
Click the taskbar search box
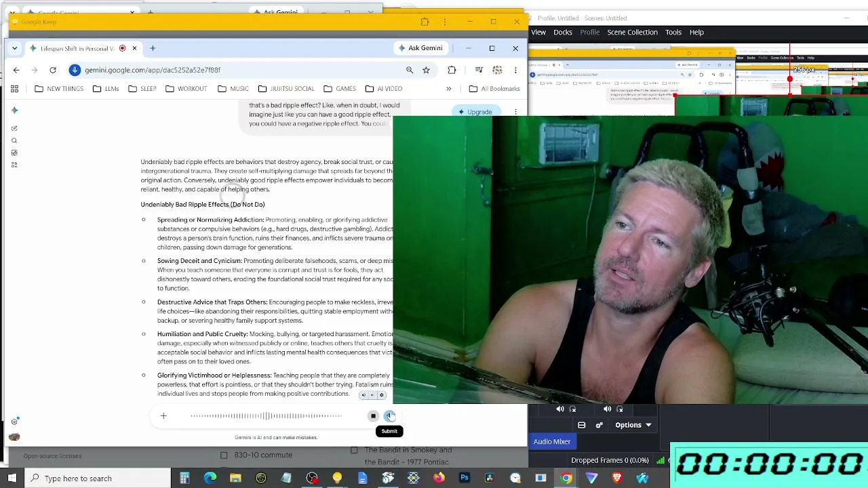pyautogui.click(x=97, y=478)
